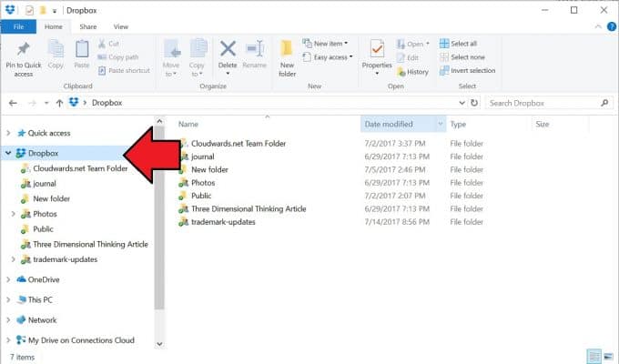Click the Rename icon

254,49
